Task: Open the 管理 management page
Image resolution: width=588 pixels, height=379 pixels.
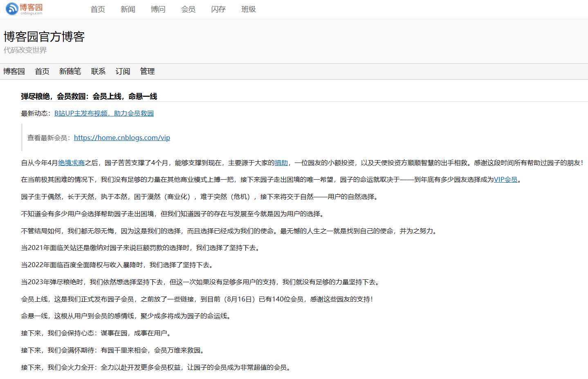Action: pyautogui.click(x=147, y=71)
